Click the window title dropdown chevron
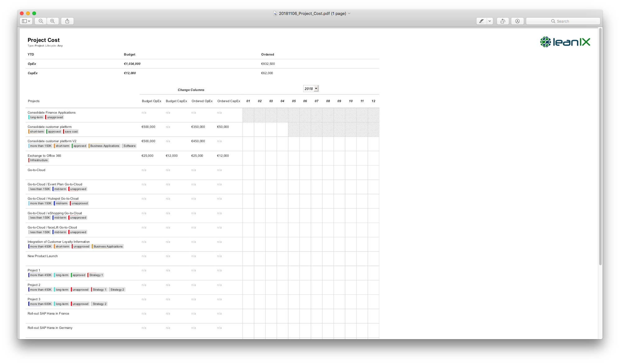Screen dimensions: 620x364 [349, 13]
